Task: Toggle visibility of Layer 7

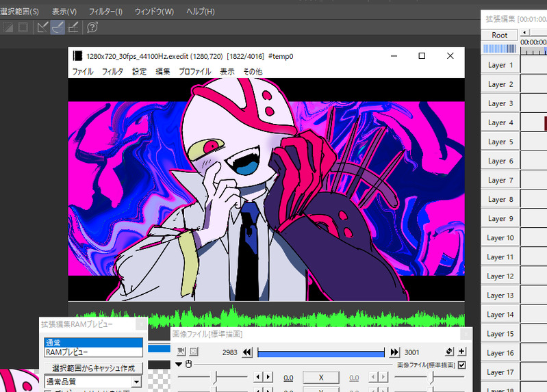Action: 500,180
